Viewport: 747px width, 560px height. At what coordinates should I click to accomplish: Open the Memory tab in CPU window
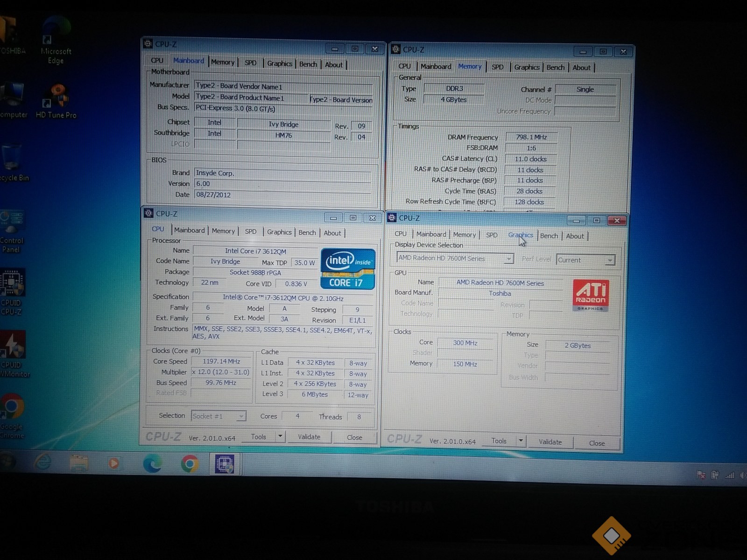(223, 231)
